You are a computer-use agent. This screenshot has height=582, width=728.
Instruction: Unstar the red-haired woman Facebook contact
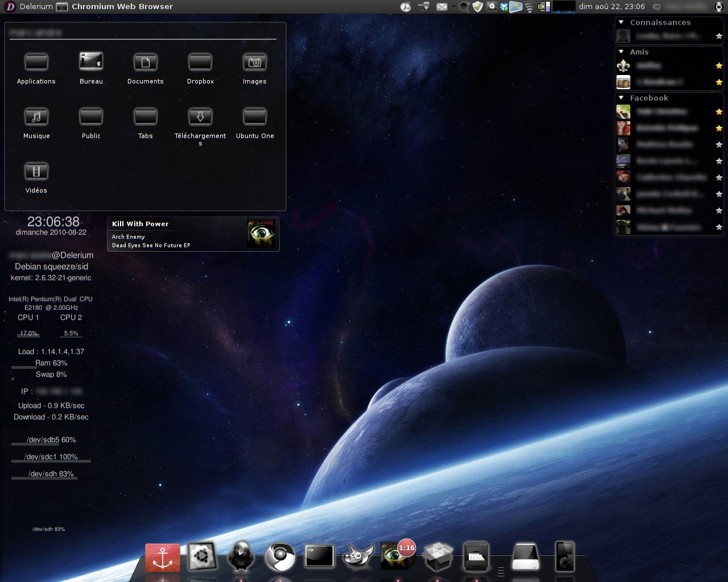719,128
